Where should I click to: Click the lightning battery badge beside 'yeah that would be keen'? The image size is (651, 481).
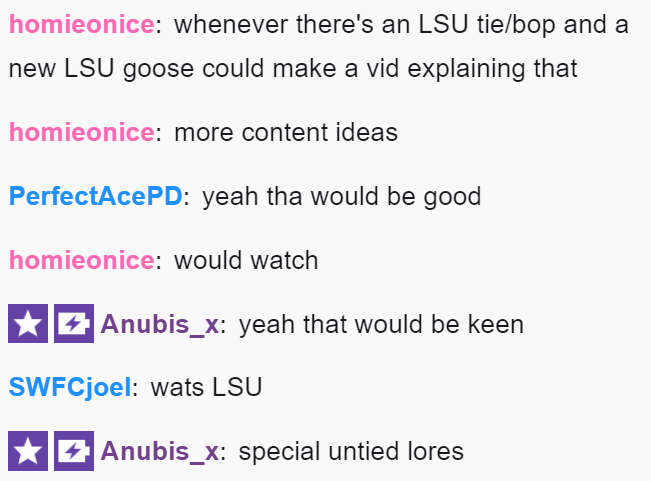[x=74, y=323]
